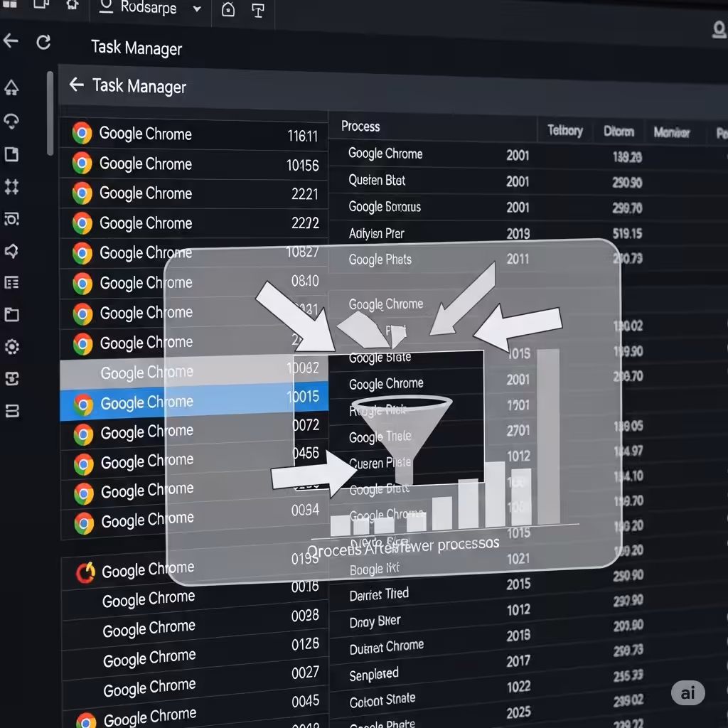Select the Google Chrome row showing 0016
This screenshot has height=728, width=728.
click(195, 596)
